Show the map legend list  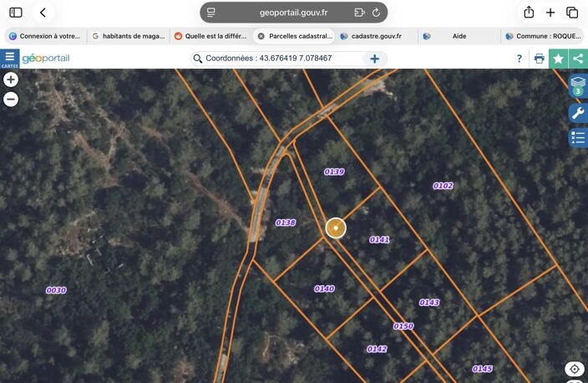(x=578, y=138)
